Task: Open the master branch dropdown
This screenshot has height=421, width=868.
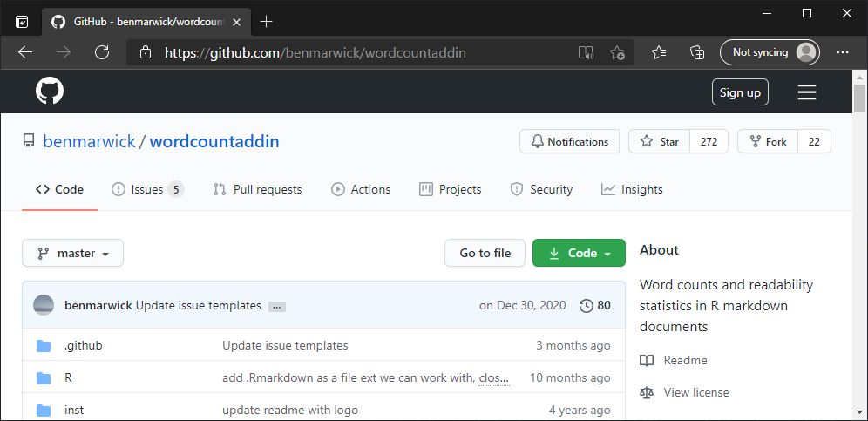Action: (x=72, y=253)
